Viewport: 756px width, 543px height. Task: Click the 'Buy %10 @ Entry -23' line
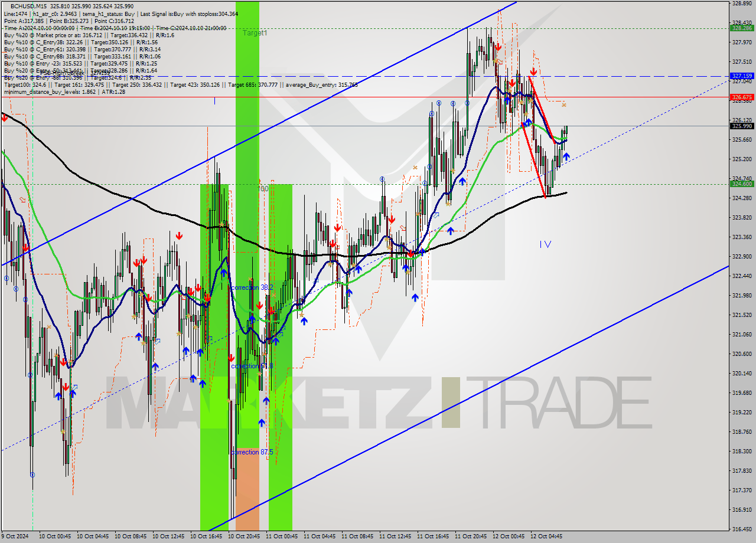80,63
